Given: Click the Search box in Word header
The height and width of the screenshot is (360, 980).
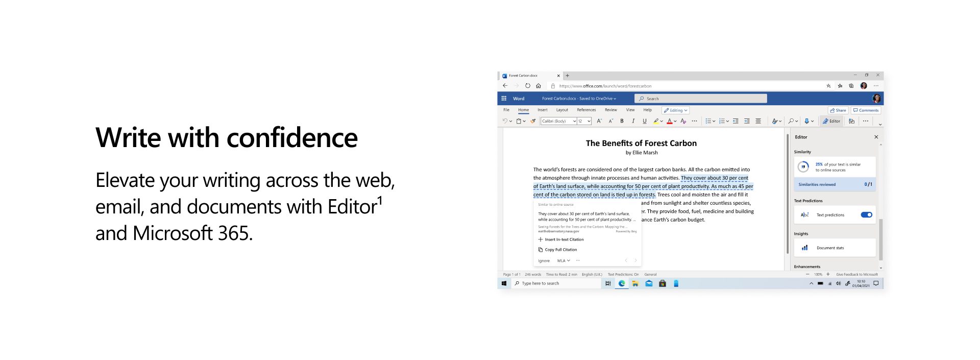Looking at the screenshot, I should [x=700, y=99].
